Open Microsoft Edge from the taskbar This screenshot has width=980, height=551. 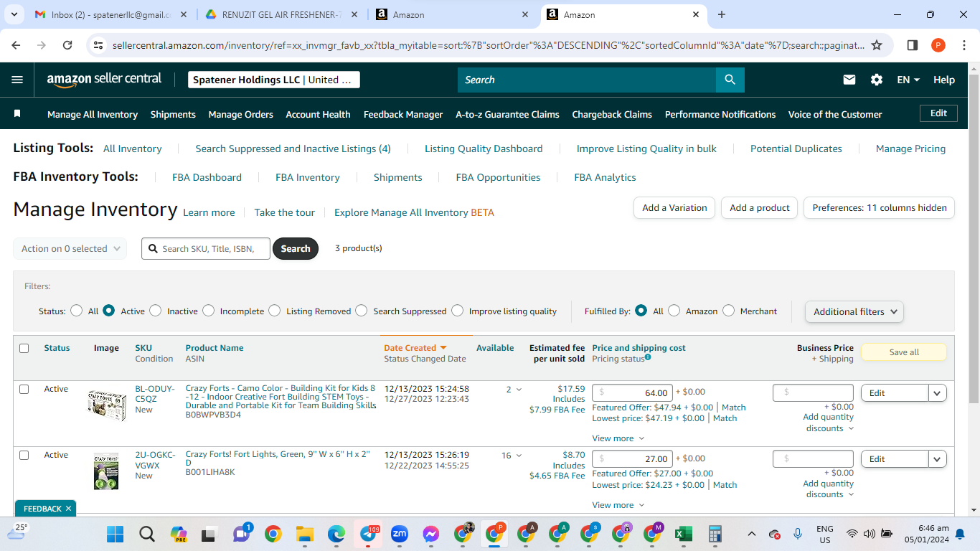tap(336, 534)
